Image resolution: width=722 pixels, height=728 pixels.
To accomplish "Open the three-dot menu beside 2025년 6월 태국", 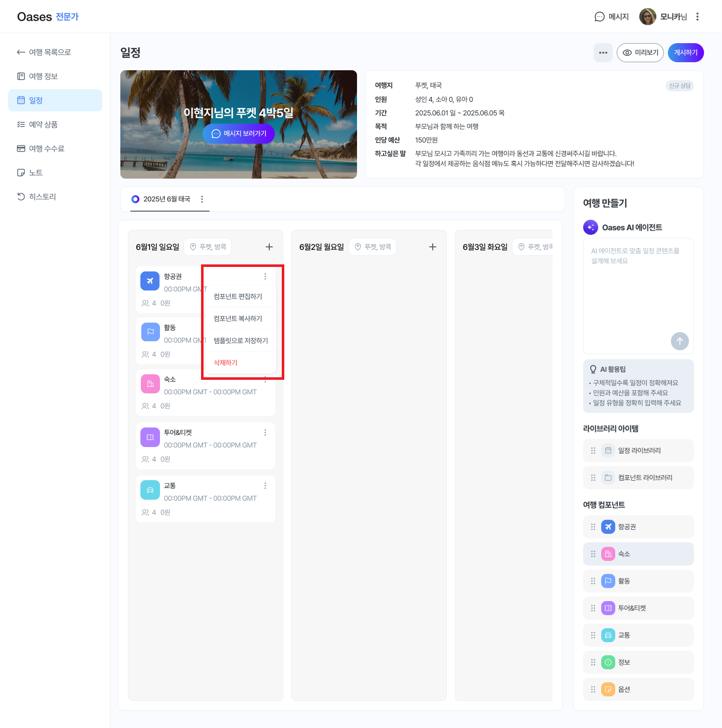I will point(202,199).
